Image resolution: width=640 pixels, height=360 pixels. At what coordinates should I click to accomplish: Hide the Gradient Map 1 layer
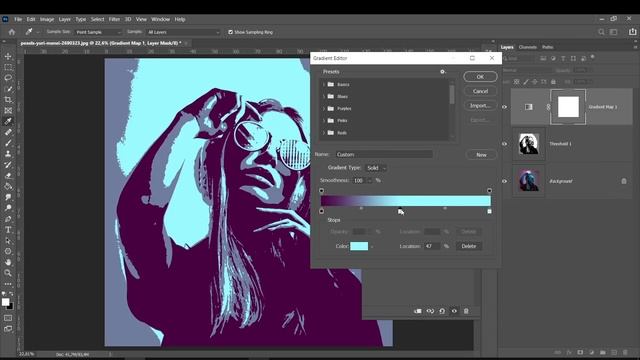504,107
